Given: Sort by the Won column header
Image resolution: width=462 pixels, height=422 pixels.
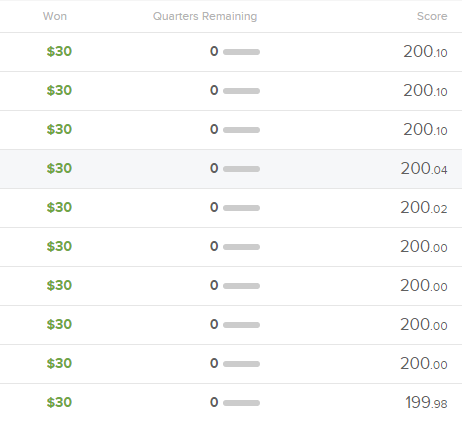Looking at the screenshot, I should point(55,16).
